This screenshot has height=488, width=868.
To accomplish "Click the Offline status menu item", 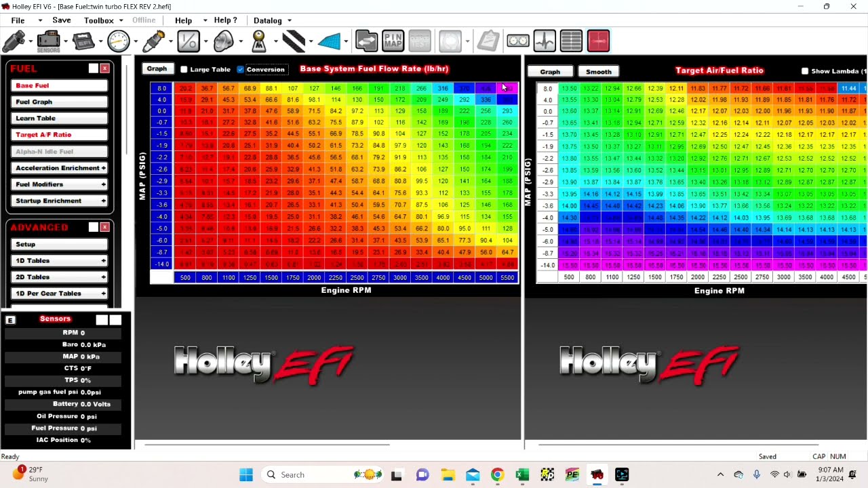I will (144, 20).
